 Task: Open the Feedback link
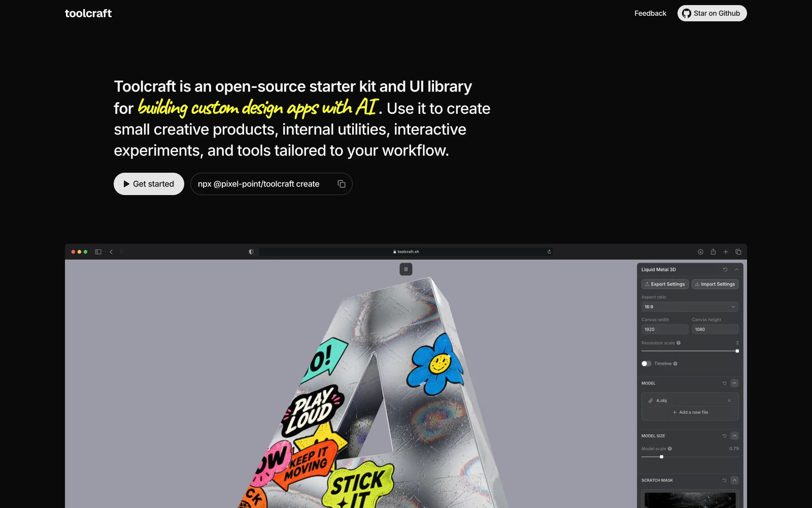click(650, 13)
